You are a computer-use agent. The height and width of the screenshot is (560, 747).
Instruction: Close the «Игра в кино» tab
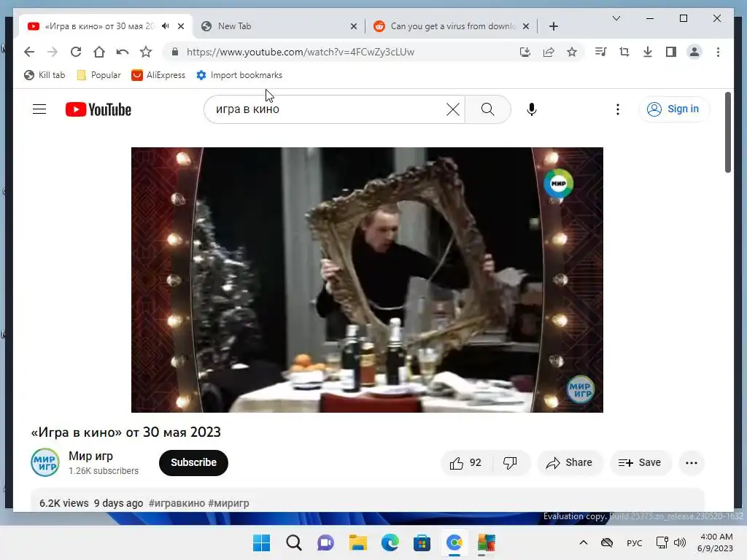pos(181,26)
